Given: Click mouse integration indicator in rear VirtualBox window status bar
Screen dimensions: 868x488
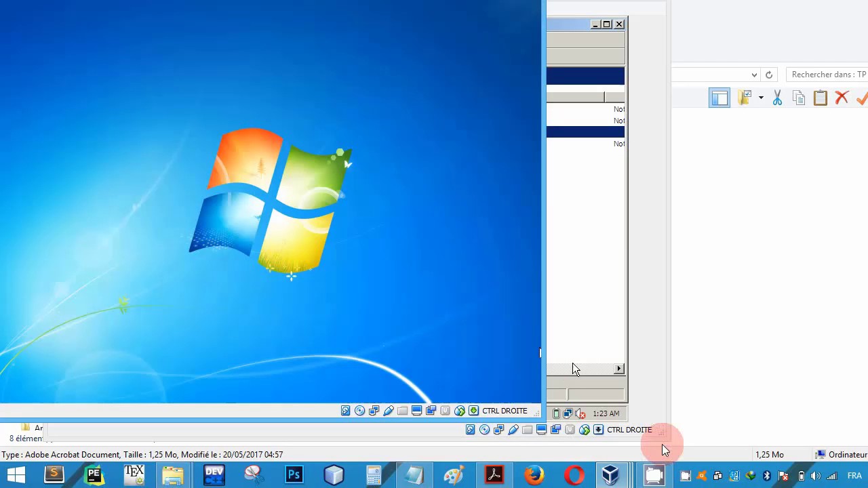Looking at the screenshot, I should point(585,430).
